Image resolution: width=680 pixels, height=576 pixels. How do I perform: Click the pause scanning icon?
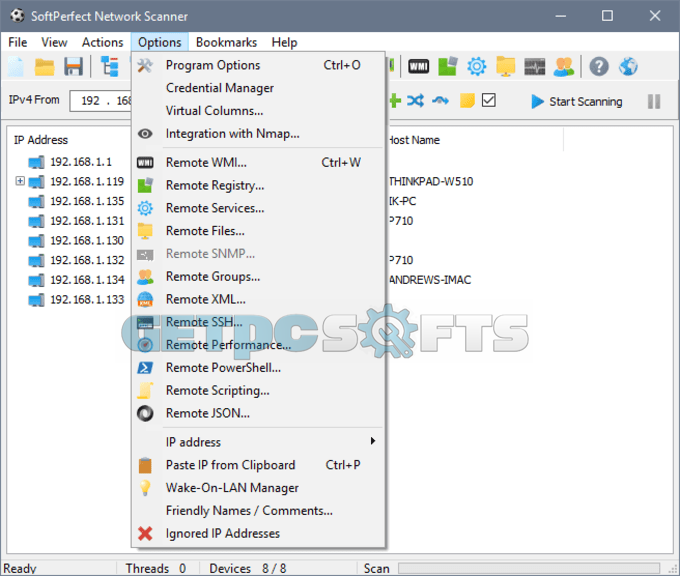click(654, 101)
